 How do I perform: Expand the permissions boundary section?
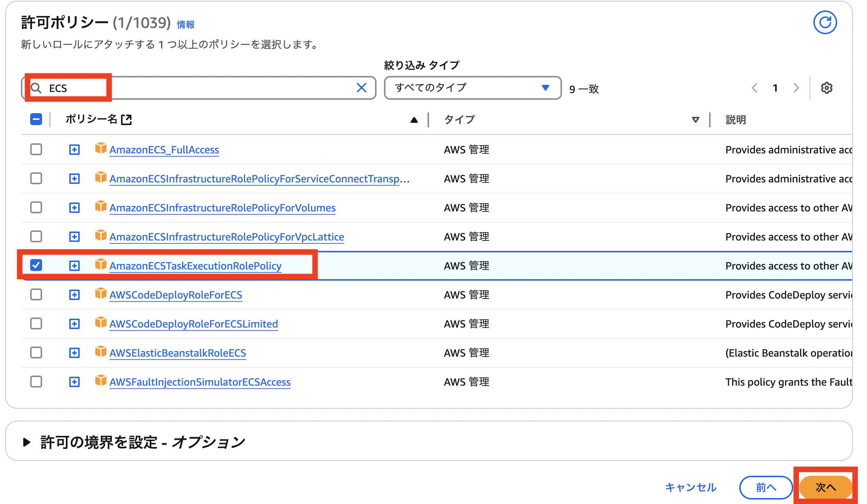[27, 442]
